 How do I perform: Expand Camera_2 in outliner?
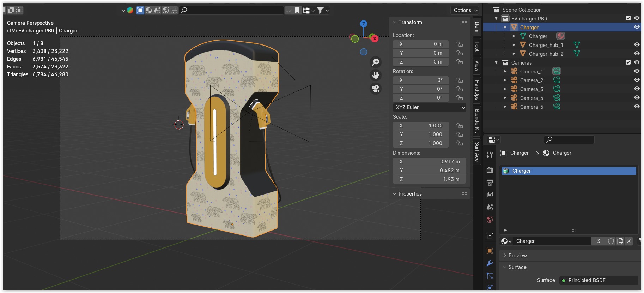[505, 80]
